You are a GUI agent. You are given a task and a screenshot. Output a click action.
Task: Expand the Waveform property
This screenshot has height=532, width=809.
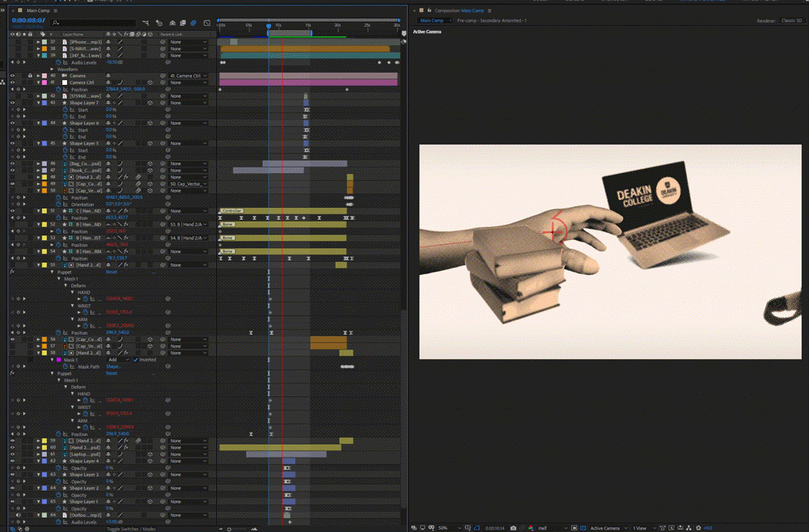pyautogui.click(x=52, y=69)
